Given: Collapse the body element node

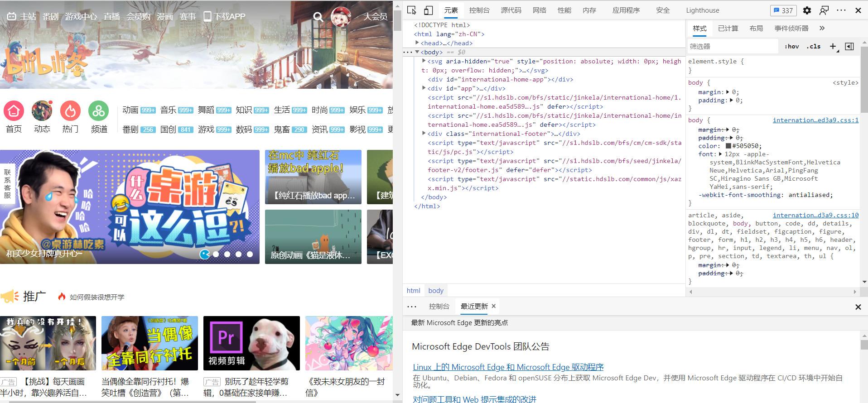Looking at the screenshot, I should tap(417, 52).
